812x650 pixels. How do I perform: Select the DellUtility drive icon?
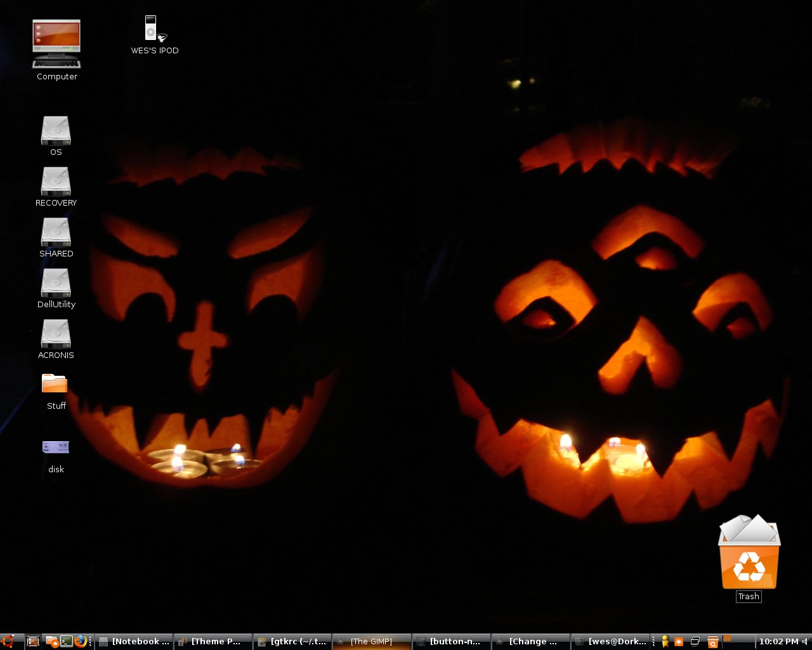click(56, 282)
